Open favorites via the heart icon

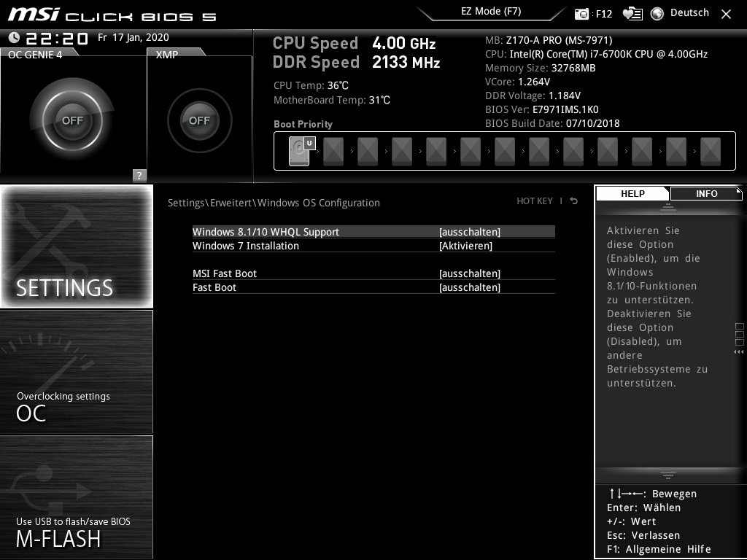tap(632, 14)
